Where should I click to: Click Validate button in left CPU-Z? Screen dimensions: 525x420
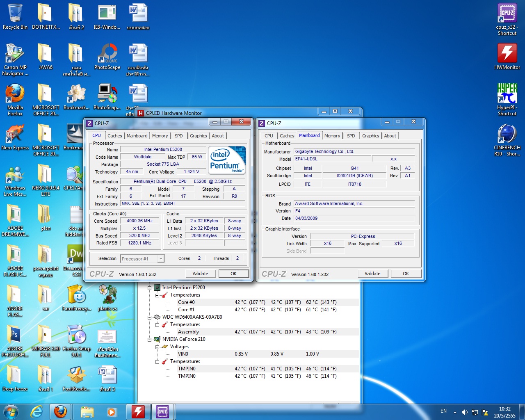pyautogui.click(x=200, y=274)
